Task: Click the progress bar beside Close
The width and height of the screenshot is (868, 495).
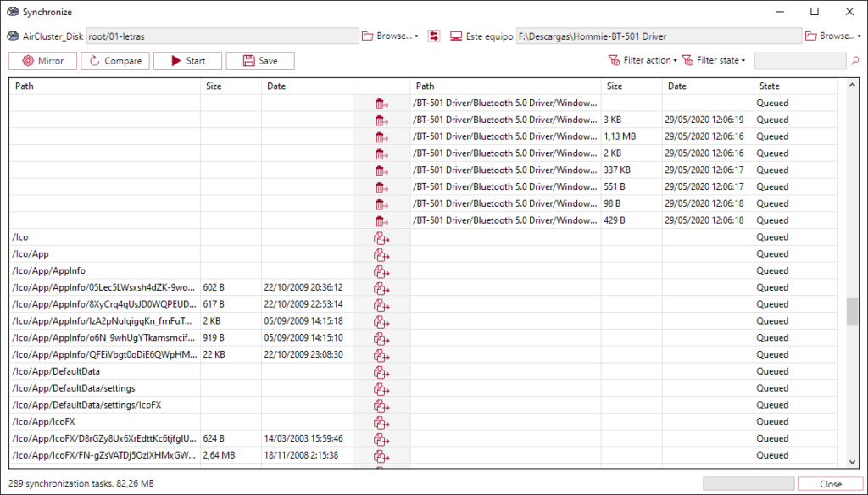Action: coord(748,483)
